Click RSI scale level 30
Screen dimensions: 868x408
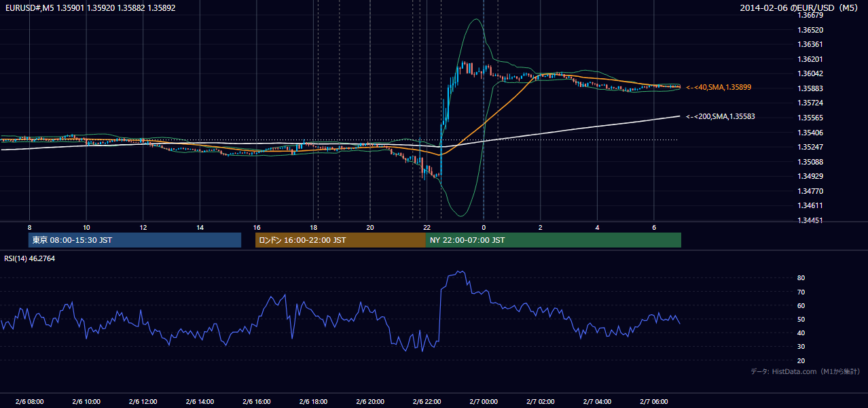click(x=801, y=347)
